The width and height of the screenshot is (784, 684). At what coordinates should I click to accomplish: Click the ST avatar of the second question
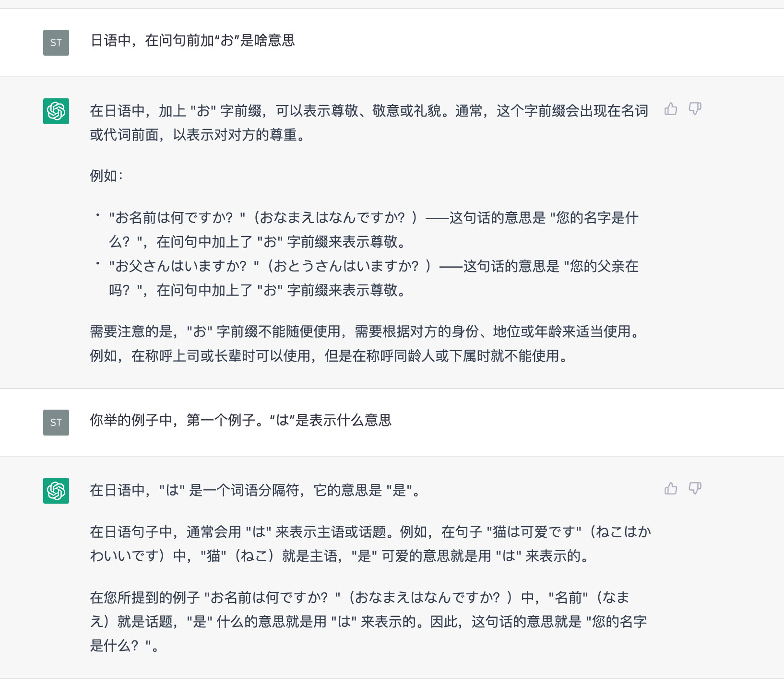[x=56, y=423]
